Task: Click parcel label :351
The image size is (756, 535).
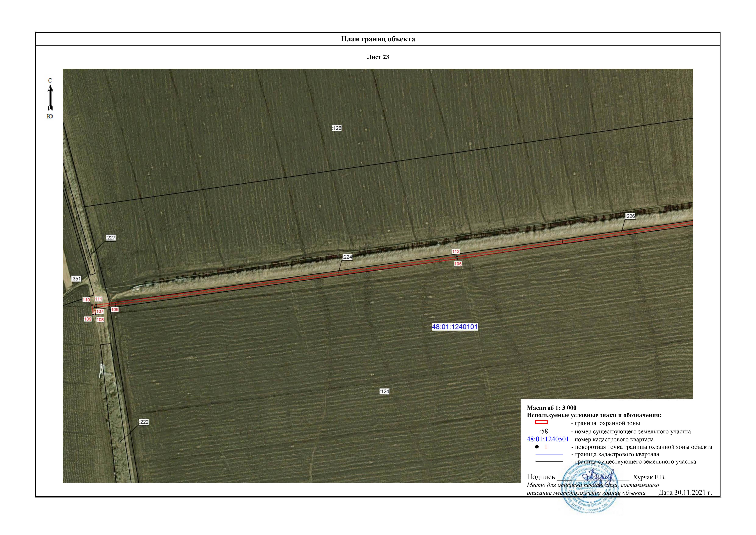Action: pyautogui.click(x=76, y=279)
